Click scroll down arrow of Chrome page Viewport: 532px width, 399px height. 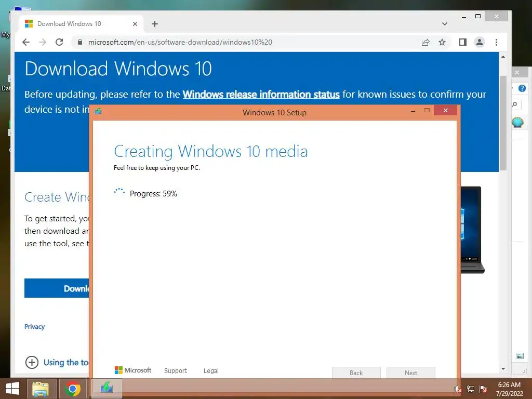click(x=503, y=369)
